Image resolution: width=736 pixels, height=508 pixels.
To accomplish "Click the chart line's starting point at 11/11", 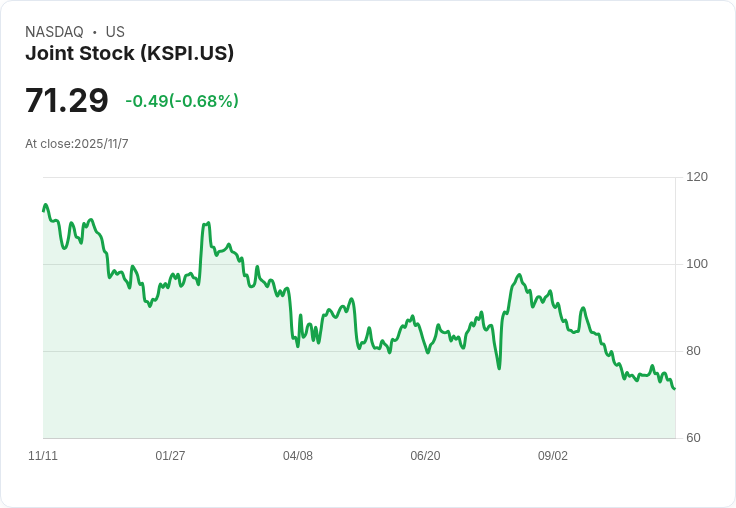I will tap(44, 210).
